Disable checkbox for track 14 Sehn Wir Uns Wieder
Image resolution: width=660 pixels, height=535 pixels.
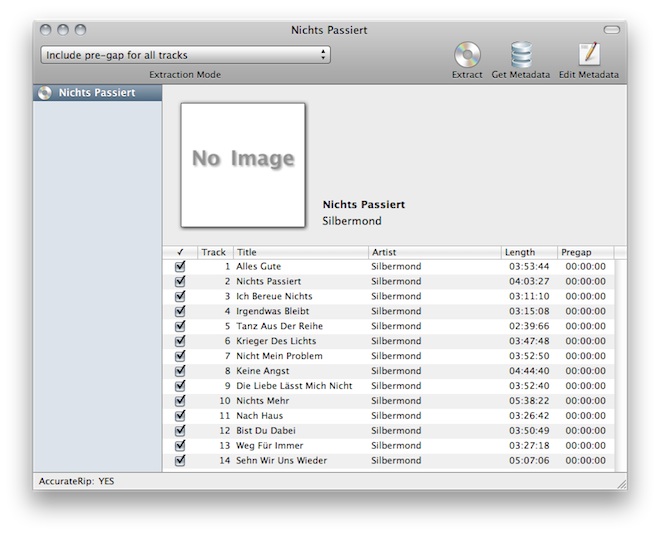point(180,460)
